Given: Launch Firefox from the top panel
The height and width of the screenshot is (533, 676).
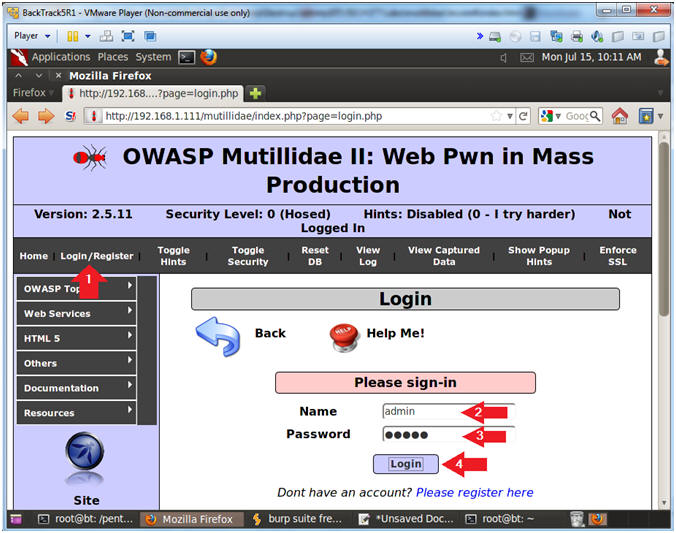Looking at the screenshot, I should click(208, 57).
